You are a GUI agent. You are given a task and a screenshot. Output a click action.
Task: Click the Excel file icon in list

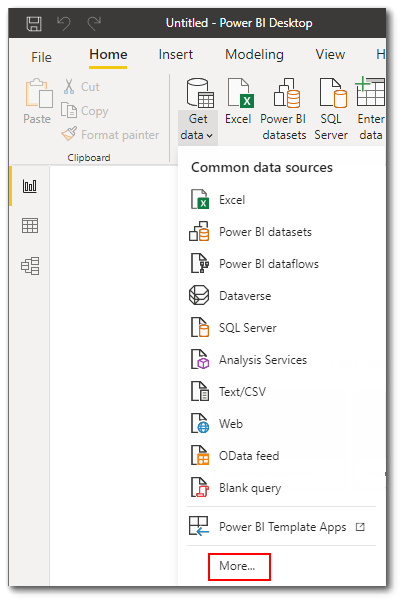pos(200,200)
